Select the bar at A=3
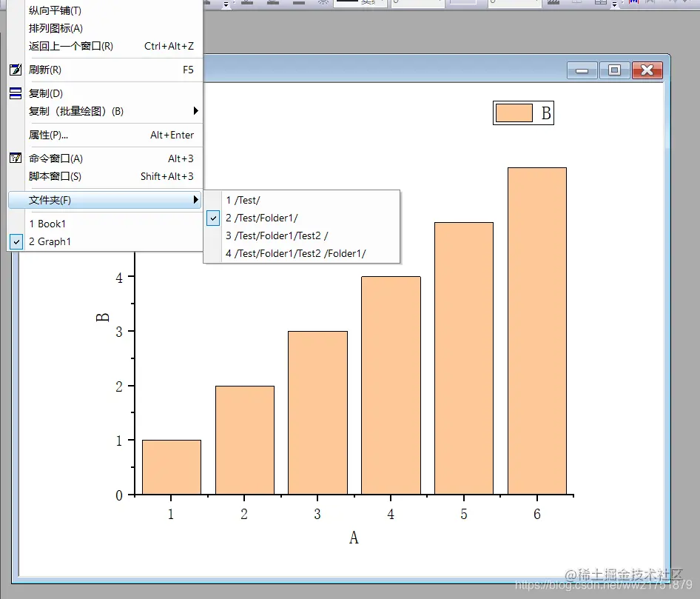700x599 pixels. point(318,412)
